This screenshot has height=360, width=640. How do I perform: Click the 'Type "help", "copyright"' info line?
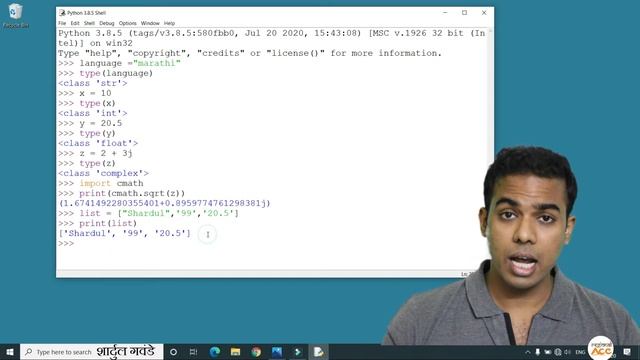coord(250,53)
